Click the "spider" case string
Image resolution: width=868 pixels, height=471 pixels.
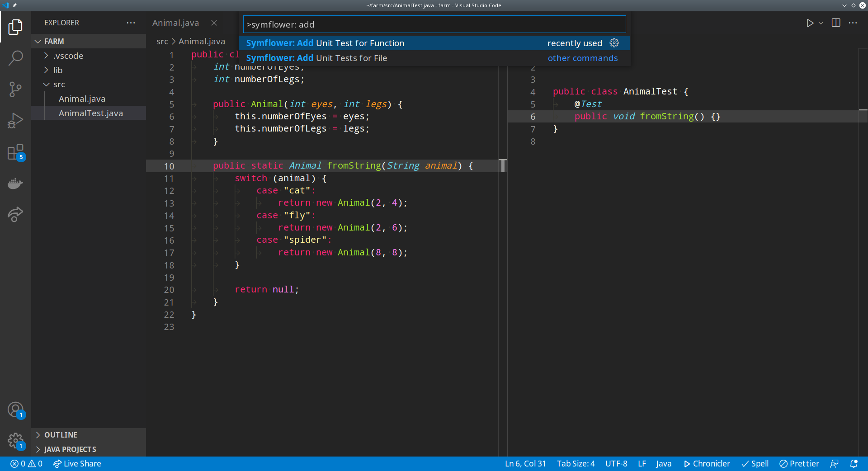305,240
